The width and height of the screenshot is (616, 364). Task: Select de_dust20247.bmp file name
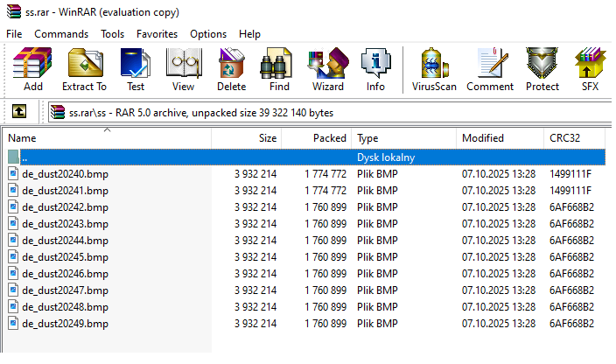[x=66, y=290]
